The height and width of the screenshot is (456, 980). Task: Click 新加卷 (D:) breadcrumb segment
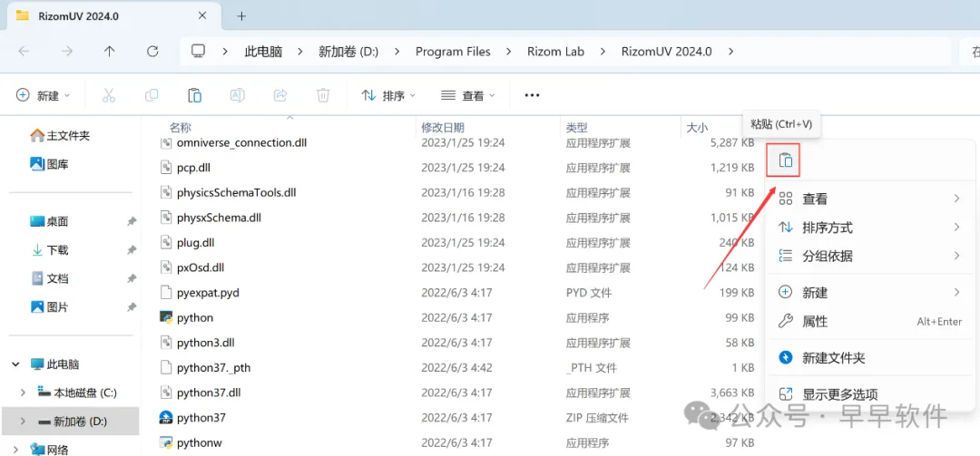[x=348, y=52]
